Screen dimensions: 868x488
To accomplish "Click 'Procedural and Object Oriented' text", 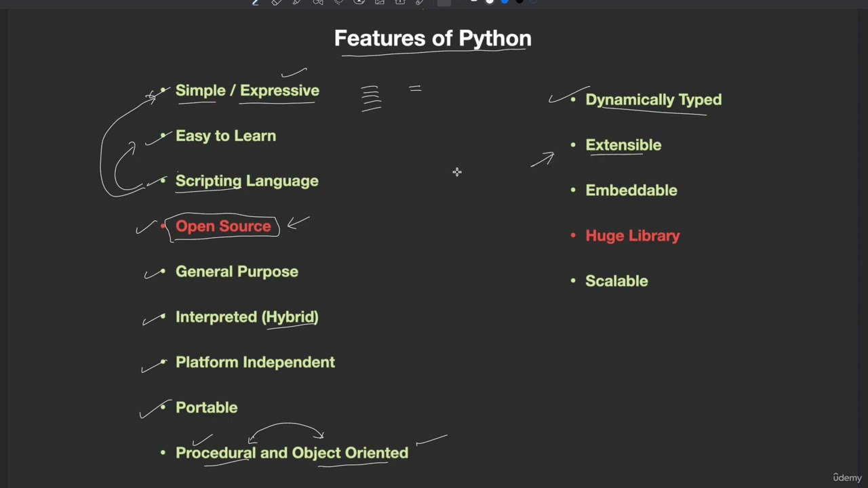I will pyautogui.click(x=292, y=453).
